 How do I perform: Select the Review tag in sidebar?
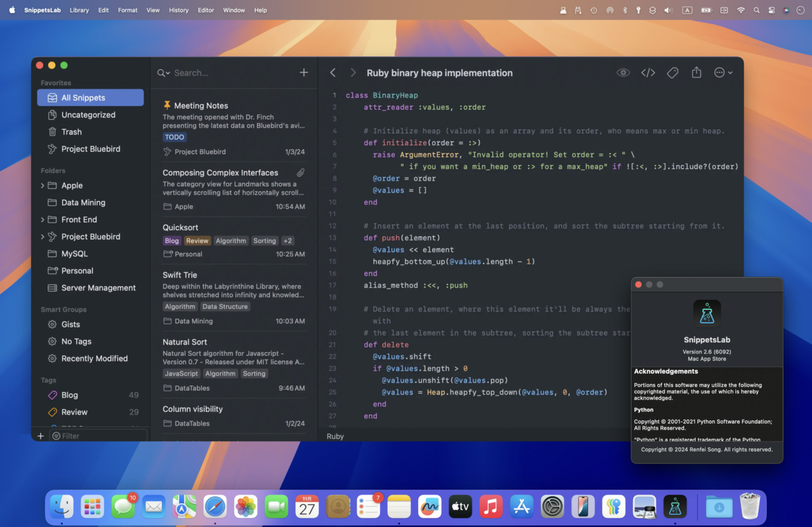90,412
